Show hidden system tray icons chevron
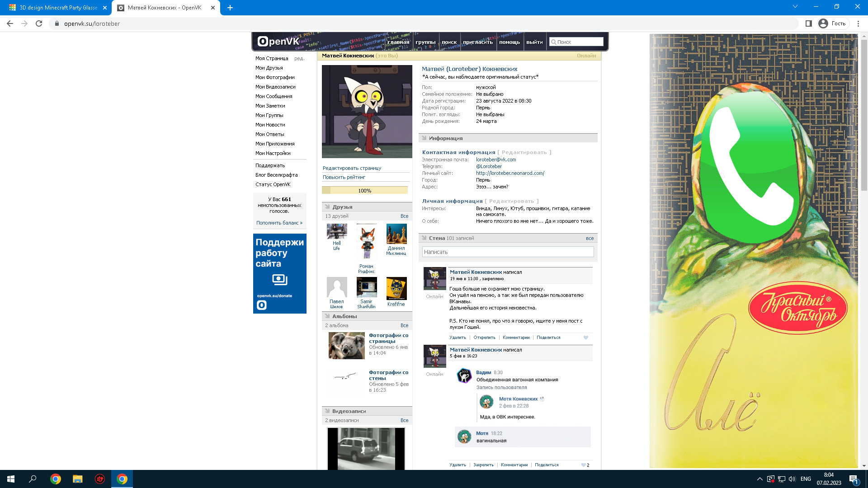The height and width of the screenshot is (488, 868). (759, 479)
